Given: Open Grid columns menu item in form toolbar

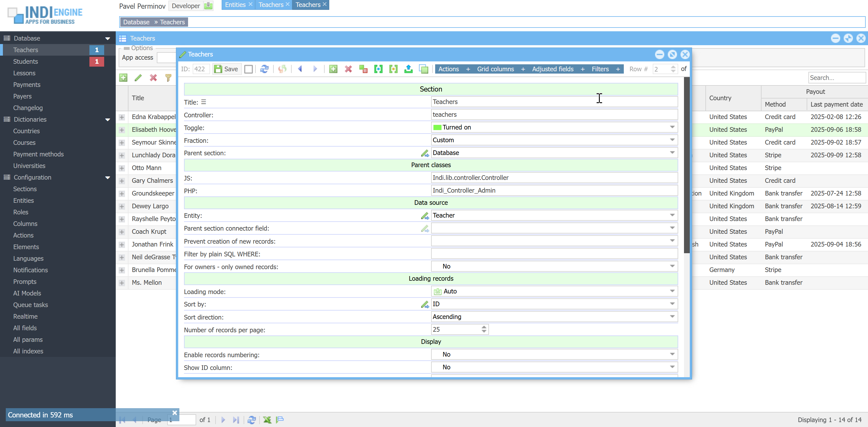Looking at the screenshot, I should [x=495, y=69].
